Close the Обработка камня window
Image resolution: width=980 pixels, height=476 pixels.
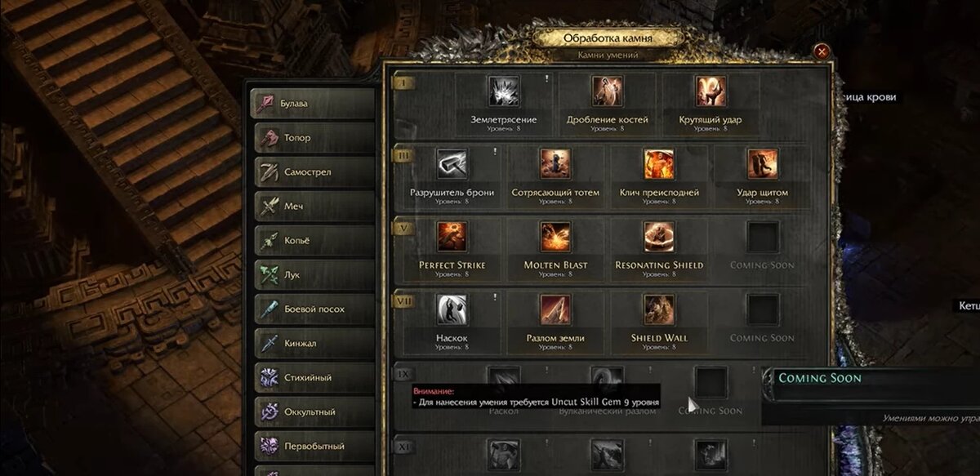click(x=822, y=51)
